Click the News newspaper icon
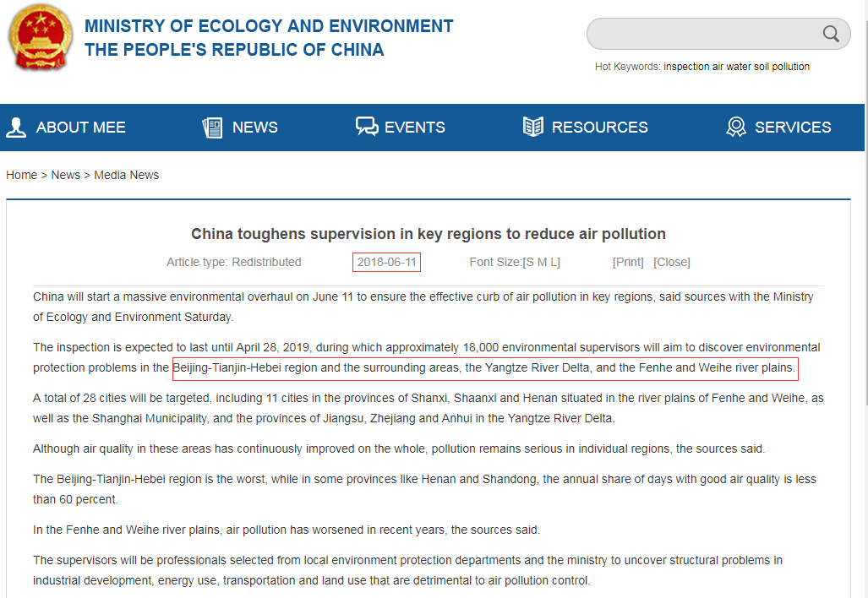Screen dimensions: 868x598 coord(212,128)
